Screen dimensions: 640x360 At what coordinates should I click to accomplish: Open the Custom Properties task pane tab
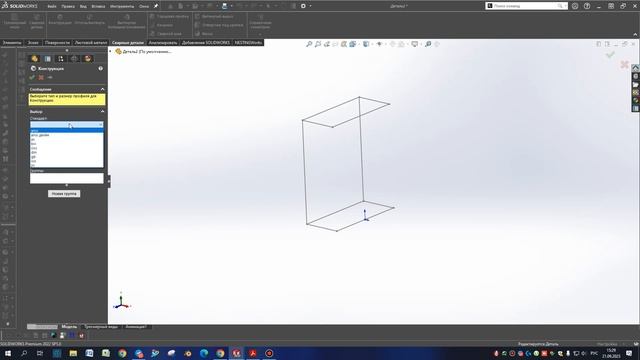636,108
